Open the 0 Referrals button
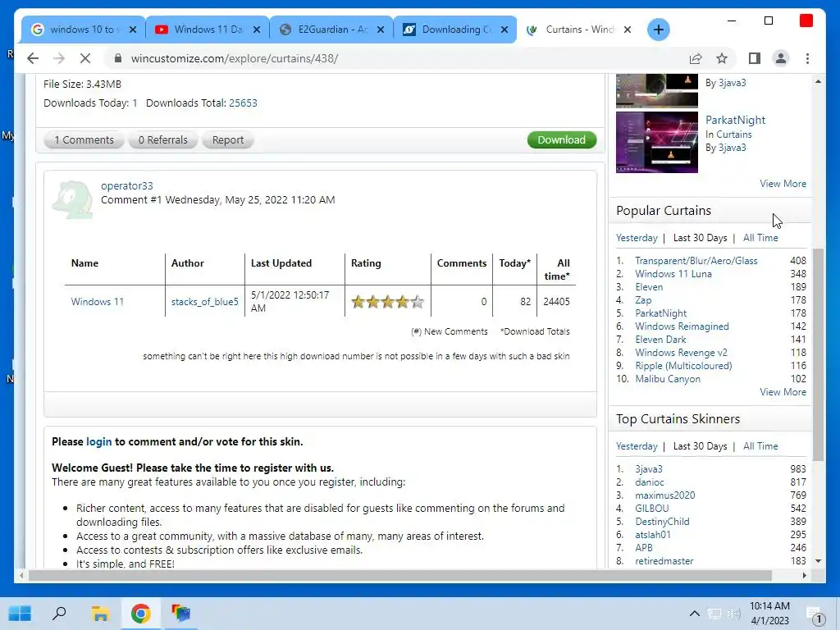Screen dimensions: 840x630 (x=163, y=139)
